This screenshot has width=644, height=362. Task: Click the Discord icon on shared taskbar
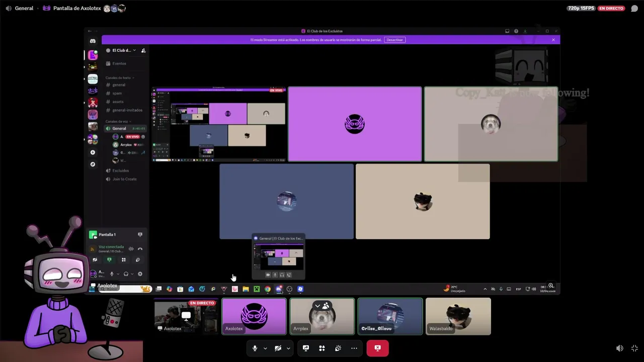pyautogui.click(x=279, y=289)
